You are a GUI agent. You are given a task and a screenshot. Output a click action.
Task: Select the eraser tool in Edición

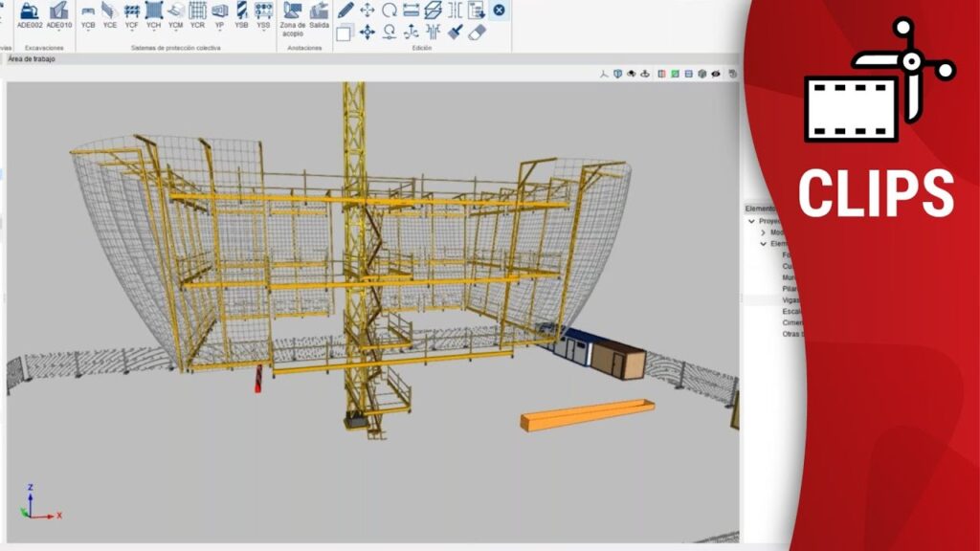click(479, 32)
